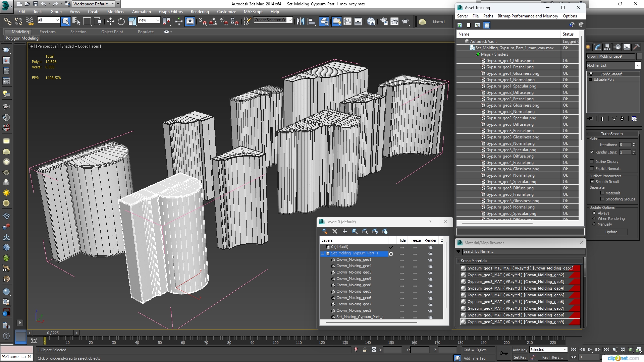The width and height of the screenshot is (644, 362).
Task: Select the Select and Move tool
Action: [110, 22]
